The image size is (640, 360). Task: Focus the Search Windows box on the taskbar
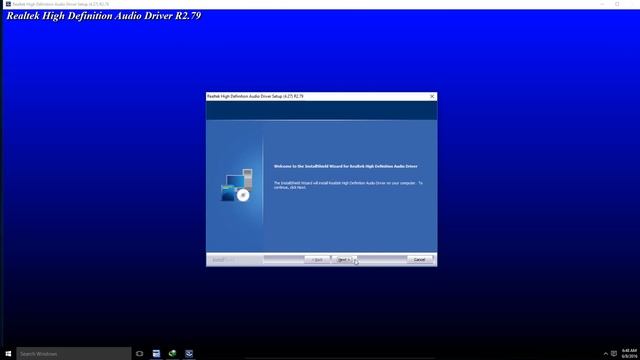pos(74,353)
